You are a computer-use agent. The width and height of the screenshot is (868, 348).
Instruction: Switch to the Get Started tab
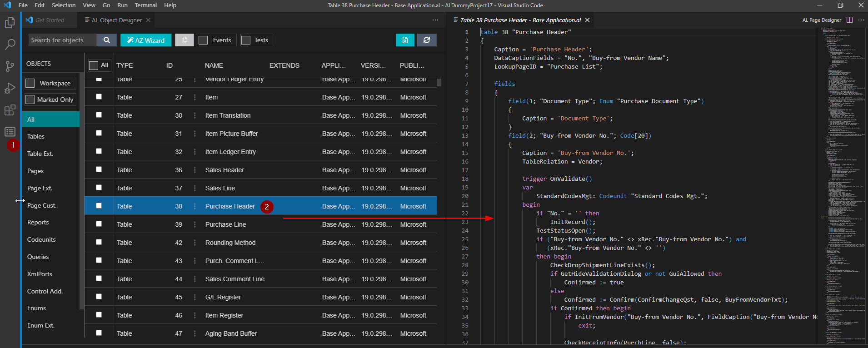49,20
